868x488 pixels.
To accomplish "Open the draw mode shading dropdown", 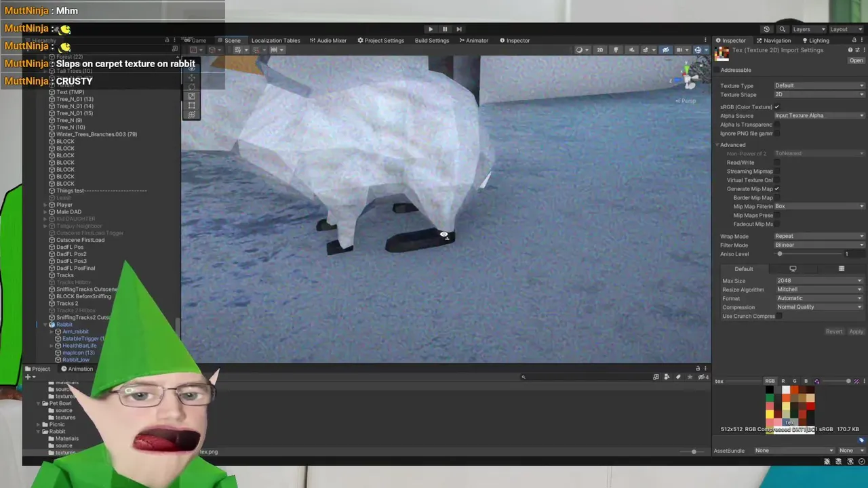I will click(581, 50).
